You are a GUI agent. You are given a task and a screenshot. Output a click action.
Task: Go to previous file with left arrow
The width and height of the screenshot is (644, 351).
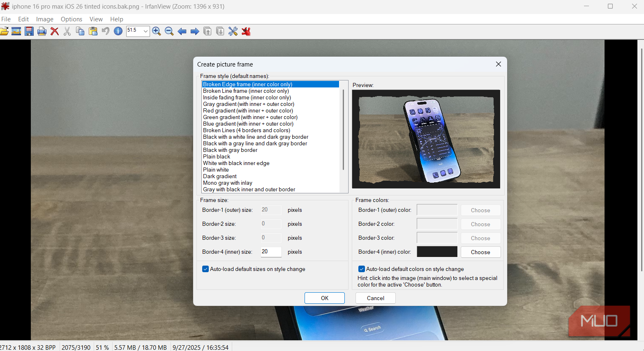click(182, 31)
